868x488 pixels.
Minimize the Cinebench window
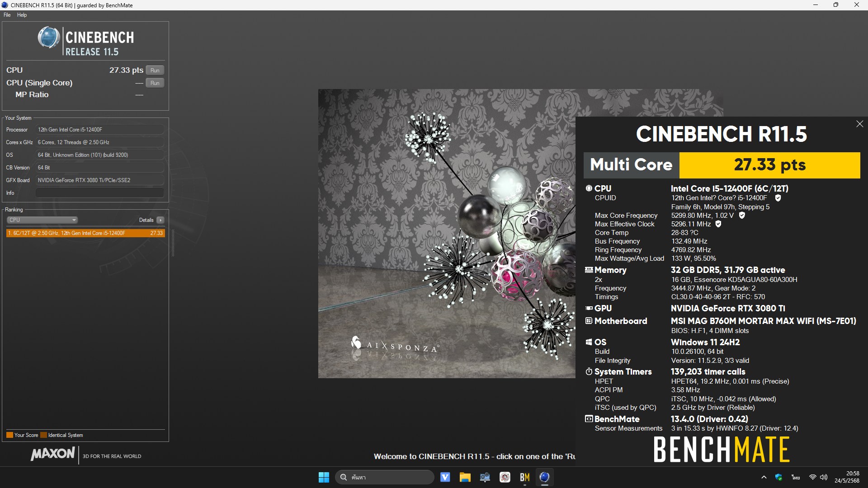(x=816, y=5)
